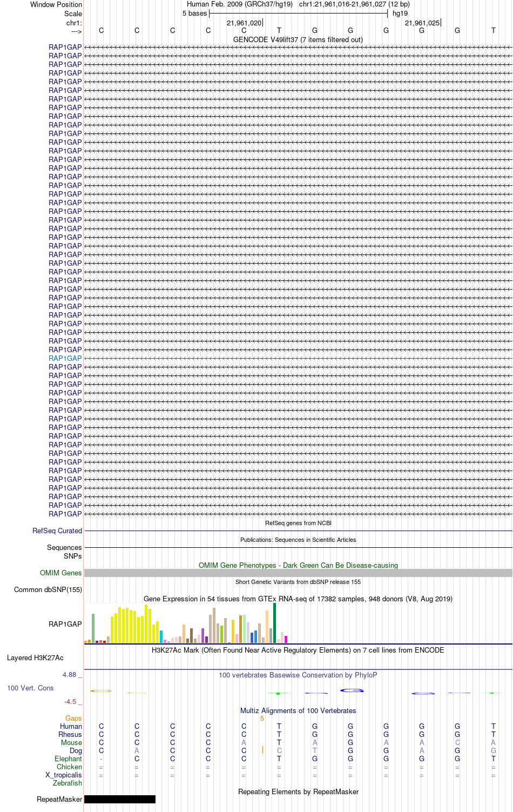Open the H3K27Ac Mark track title
The width and height of the screenshot is (513, 812).
[x=298, y=650]
